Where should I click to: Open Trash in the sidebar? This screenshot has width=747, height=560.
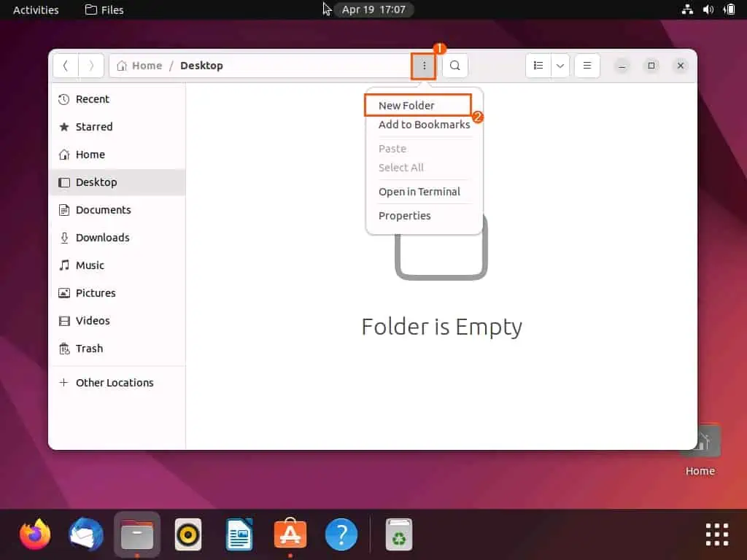pos(89,349)
